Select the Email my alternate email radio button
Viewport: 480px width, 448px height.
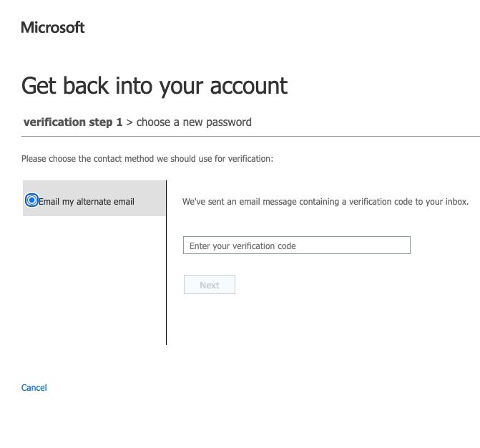click(x=31, y=200)
